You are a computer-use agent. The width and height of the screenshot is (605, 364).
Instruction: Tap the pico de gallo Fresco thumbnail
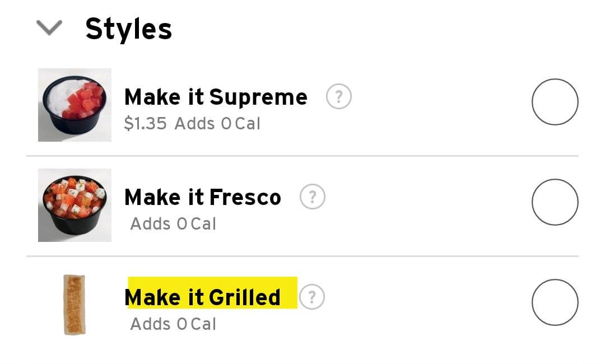tap(75, 205)
